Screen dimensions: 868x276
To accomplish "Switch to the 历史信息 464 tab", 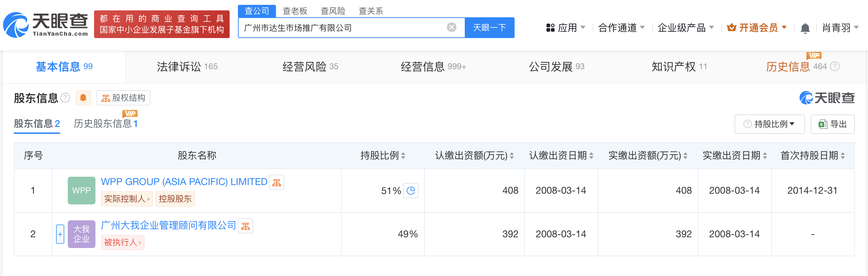I will (796, 67).
